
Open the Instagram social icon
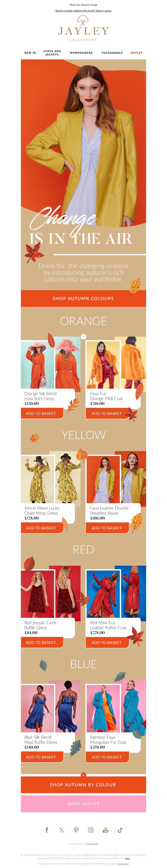91,830
